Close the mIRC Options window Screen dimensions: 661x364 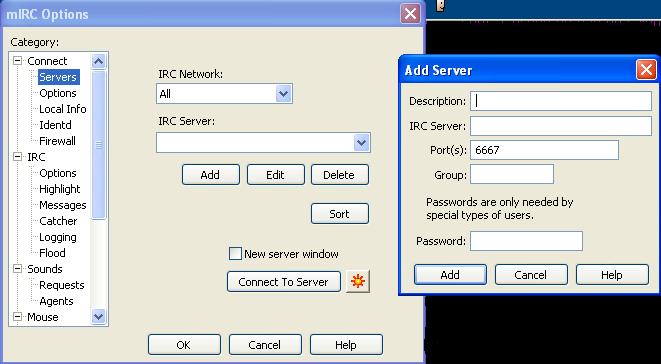click(410, 14)
